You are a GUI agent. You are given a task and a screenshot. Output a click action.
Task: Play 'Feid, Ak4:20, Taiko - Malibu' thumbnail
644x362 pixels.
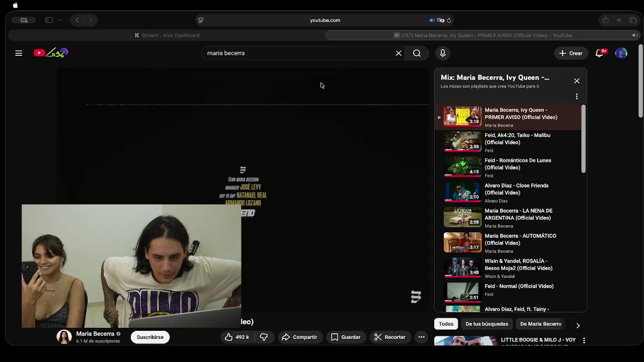coord(462,141)
